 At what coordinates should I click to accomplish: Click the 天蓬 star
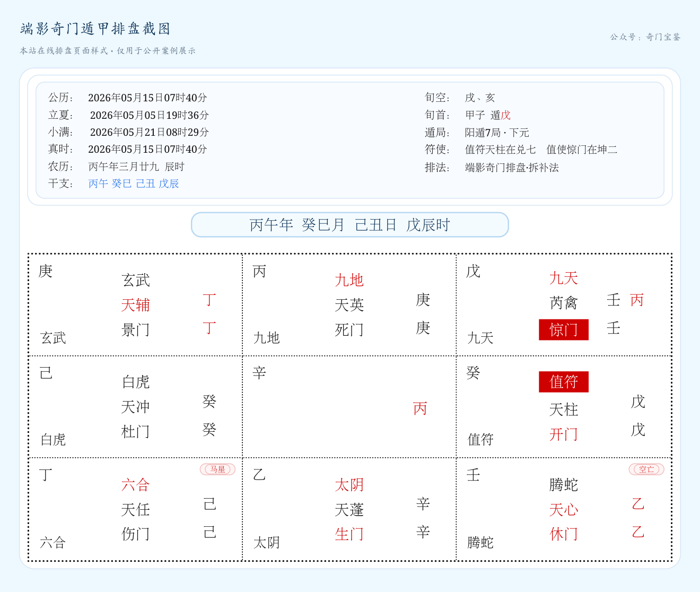(x=349, y=510)
